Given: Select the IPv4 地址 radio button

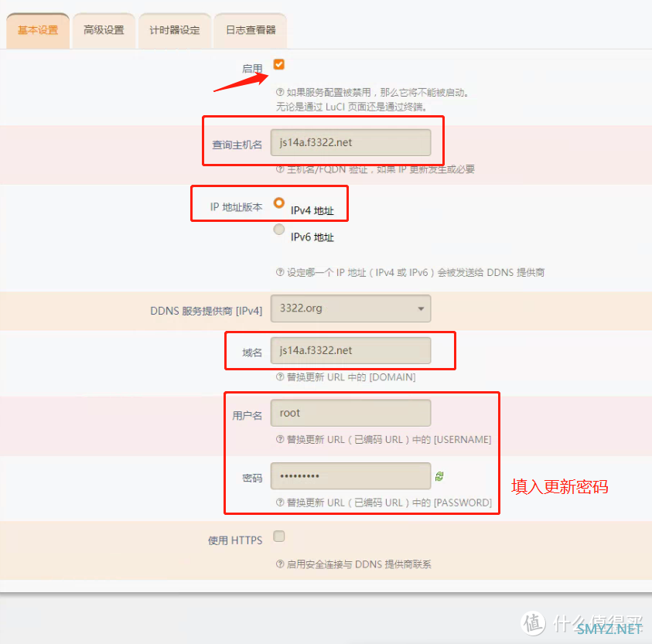Looking at the screenshot, I should click(279, 203).
